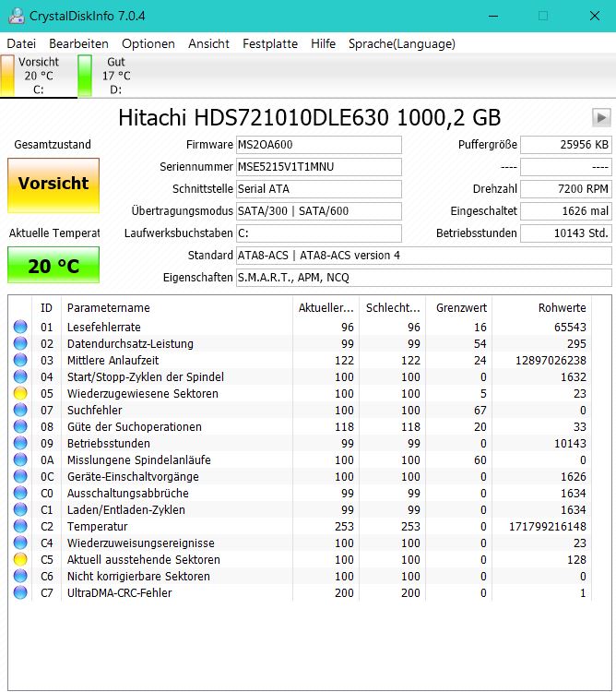Select the Aktuell ausstehende Sektoren parameter name
Image resolution: width=616 pixels, height=692 pixels.
[143, 559]
